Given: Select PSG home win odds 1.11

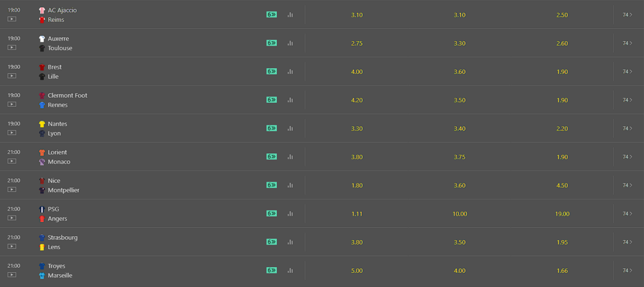Looking at the screenshot, I should click(357, 214).
